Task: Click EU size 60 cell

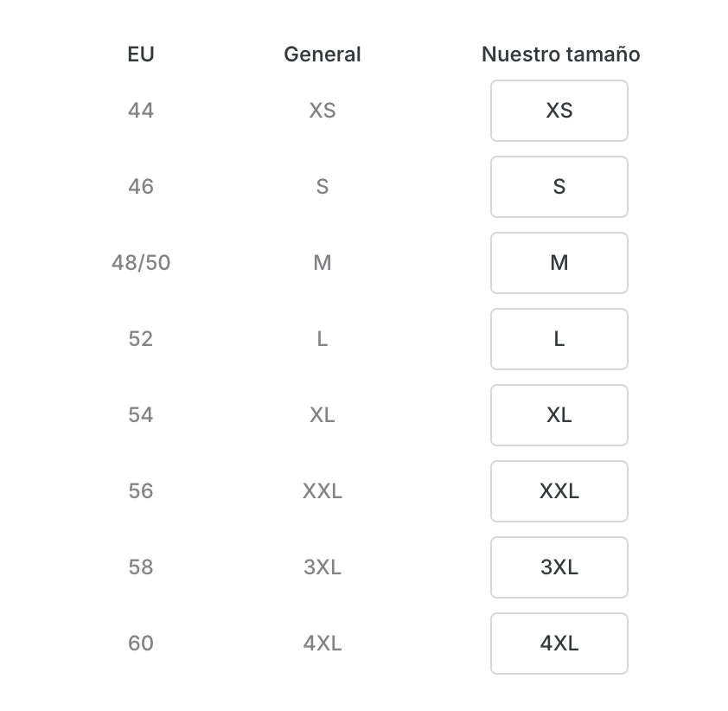Action: pos(141,644)
